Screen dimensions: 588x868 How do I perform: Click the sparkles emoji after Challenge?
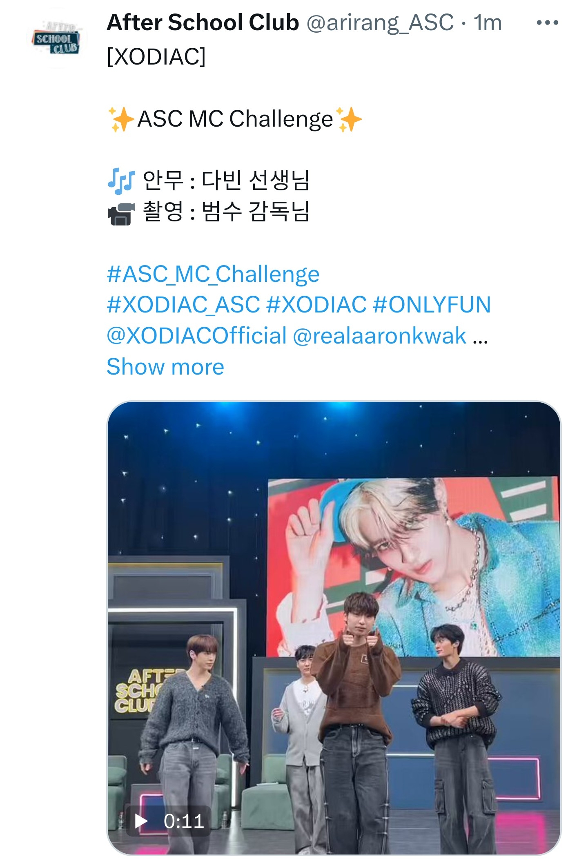pyautogui.click(x=348, y=119)
